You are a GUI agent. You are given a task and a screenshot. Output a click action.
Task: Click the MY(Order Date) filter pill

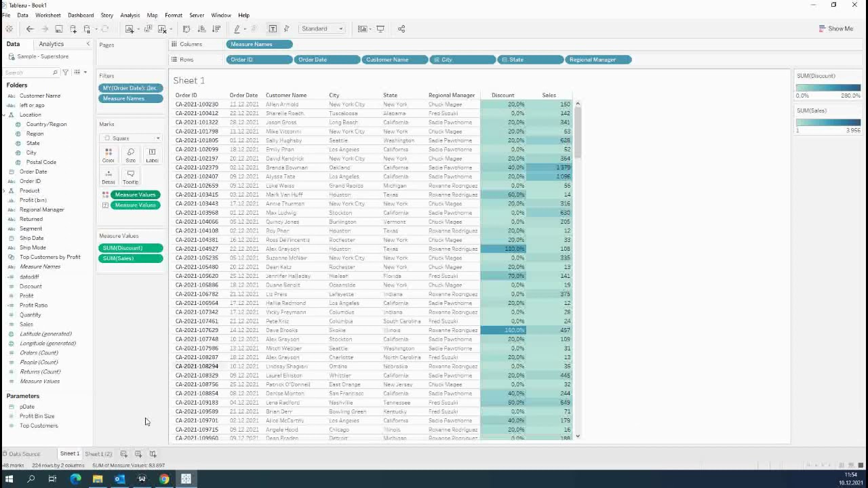132,88
